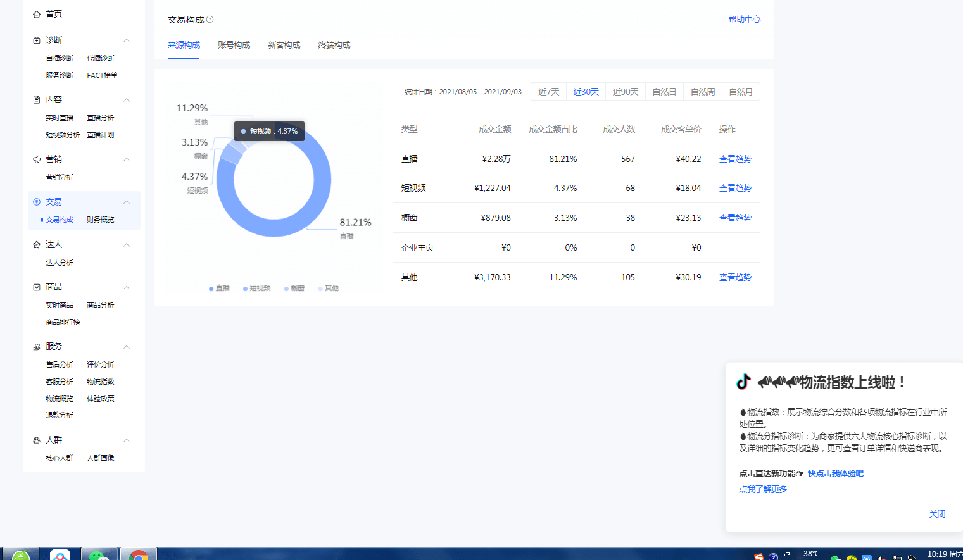Viewport: 963px width, 560px height.
Task: Open WeChat from the Windows taskbar
Action: (x=99, y=555)
